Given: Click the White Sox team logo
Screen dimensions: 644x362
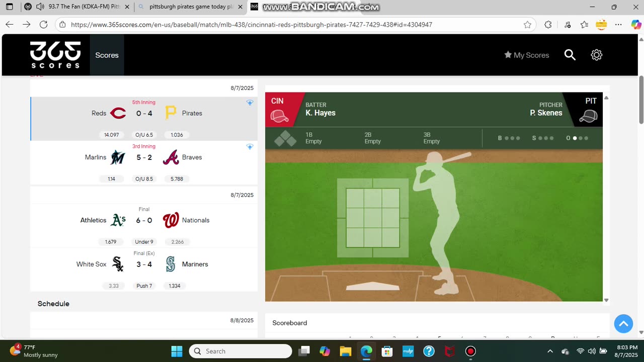Looking at the screenshot, I should (x=118, y=264).
